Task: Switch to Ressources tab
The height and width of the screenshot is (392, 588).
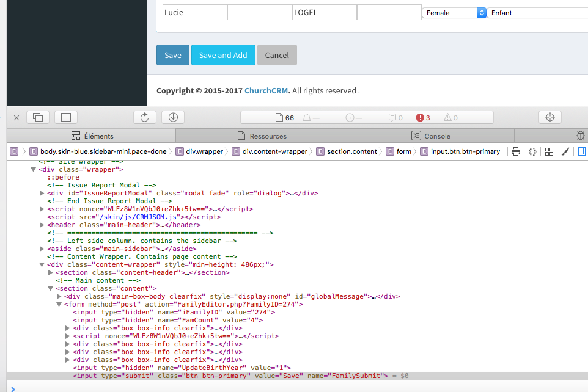Action: click(260, 136)
